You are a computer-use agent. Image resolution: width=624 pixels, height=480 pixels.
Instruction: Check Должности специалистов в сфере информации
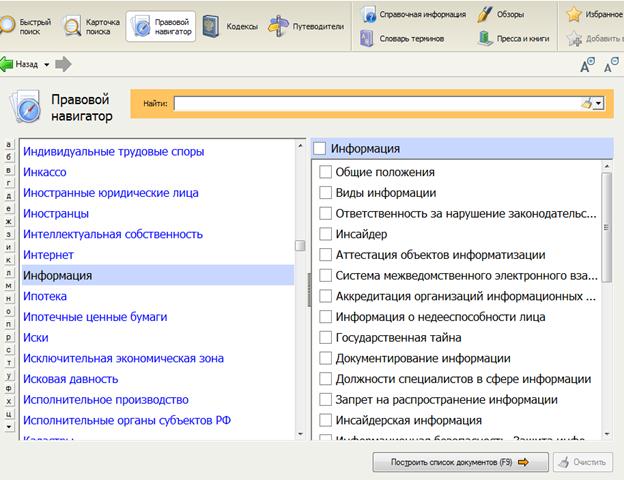[x=325, y=379]
